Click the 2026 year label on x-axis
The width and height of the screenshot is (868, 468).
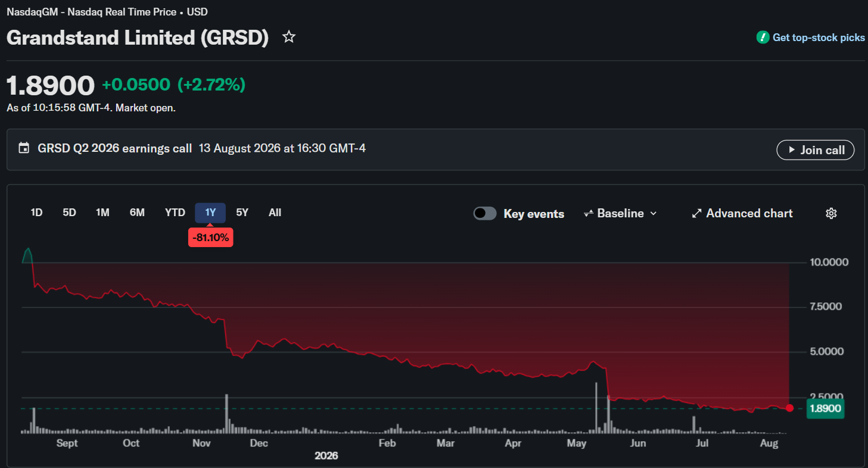[326, 455]
